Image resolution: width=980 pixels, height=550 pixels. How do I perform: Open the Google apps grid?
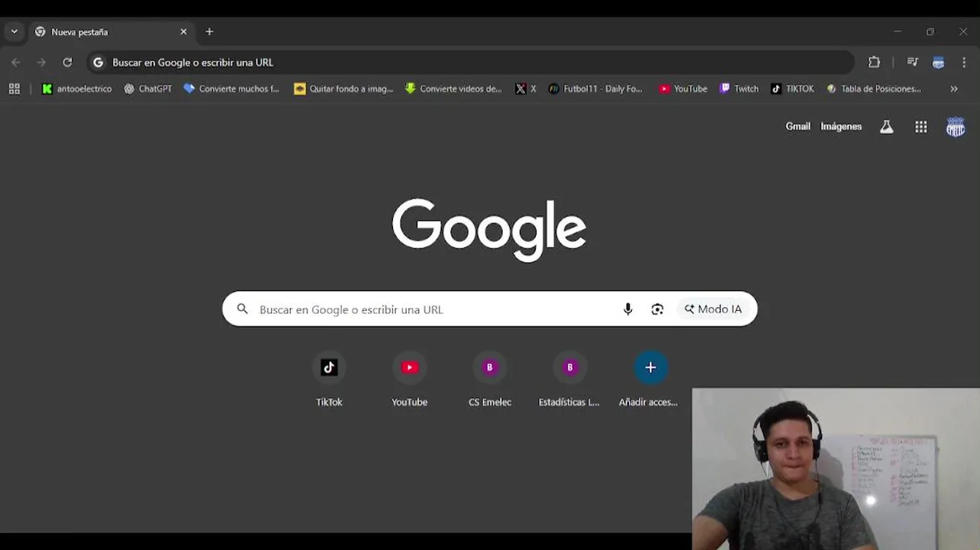point(921,128)
